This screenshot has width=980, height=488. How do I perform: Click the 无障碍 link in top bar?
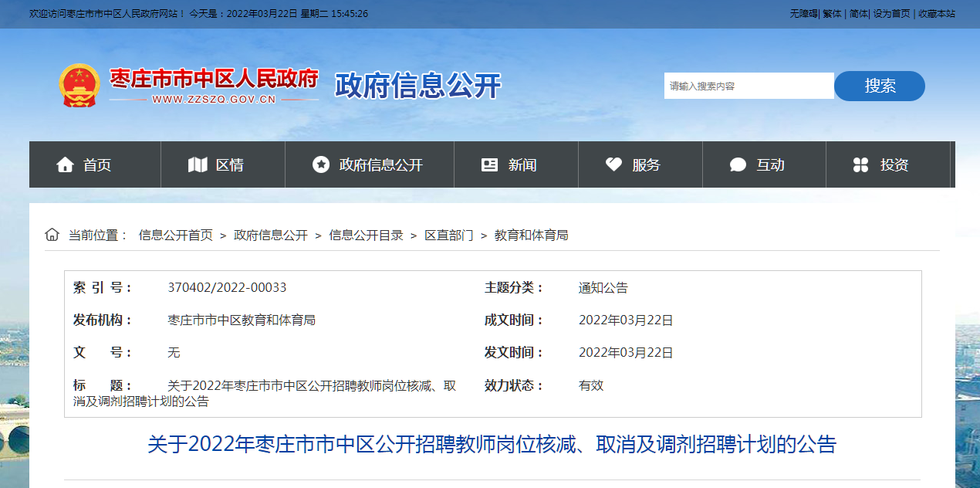pos(803,14)
